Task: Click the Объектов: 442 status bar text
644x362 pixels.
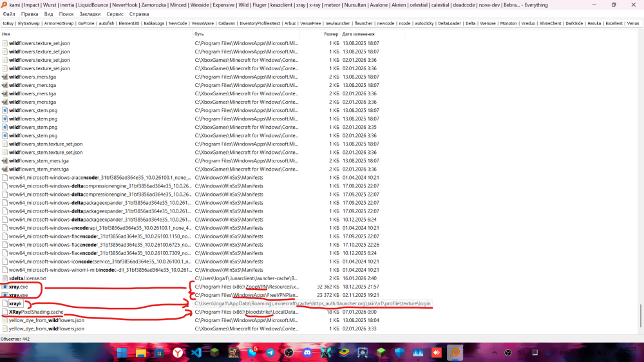Action: (15, 339)
